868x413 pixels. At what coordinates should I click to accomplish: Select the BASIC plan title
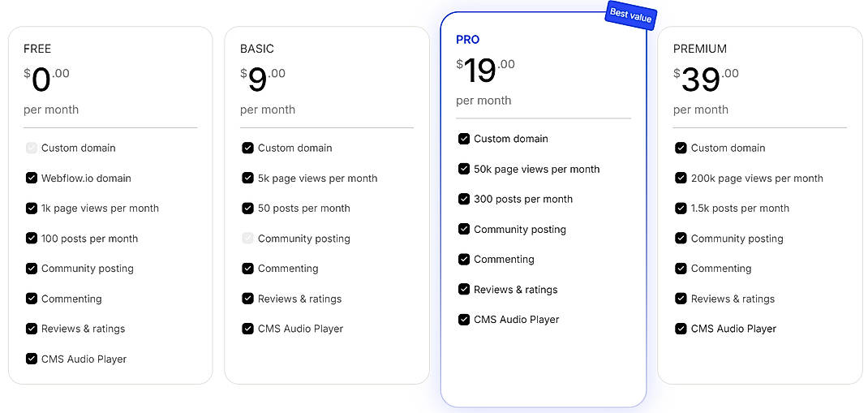click(257, 49)
